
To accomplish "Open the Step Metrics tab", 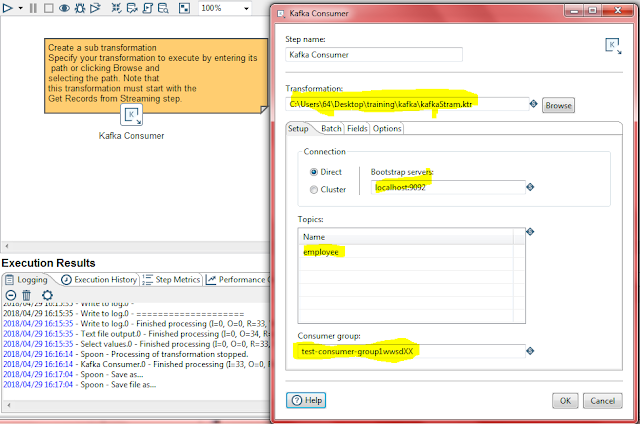I will click(x=171, y=280).
